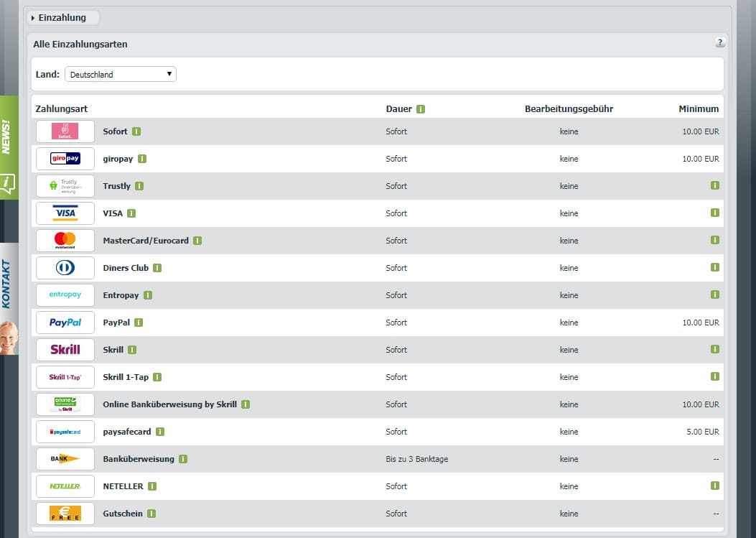Click the 'Bis zu 3 Banktage' duration text
Image resolution: width=756 pixels, height=538 pixels.
pyautogui.click(x=417, y=459)
